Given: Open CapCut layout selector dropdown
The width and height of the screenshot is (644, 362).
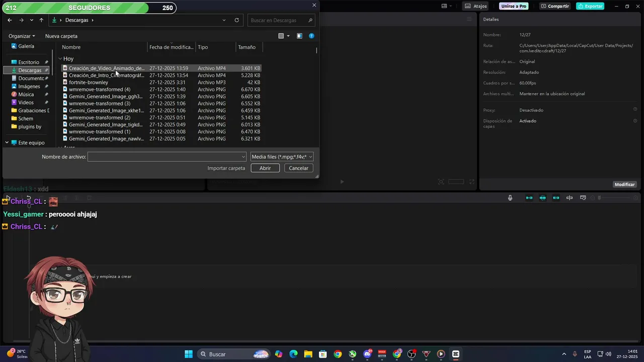Looking at the screenshot, I should 447,6.
